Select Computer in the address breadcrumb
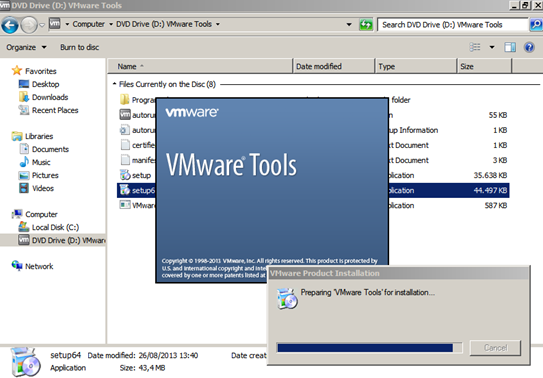Screen dimensions: 543x378 click(x=88, y=24)
